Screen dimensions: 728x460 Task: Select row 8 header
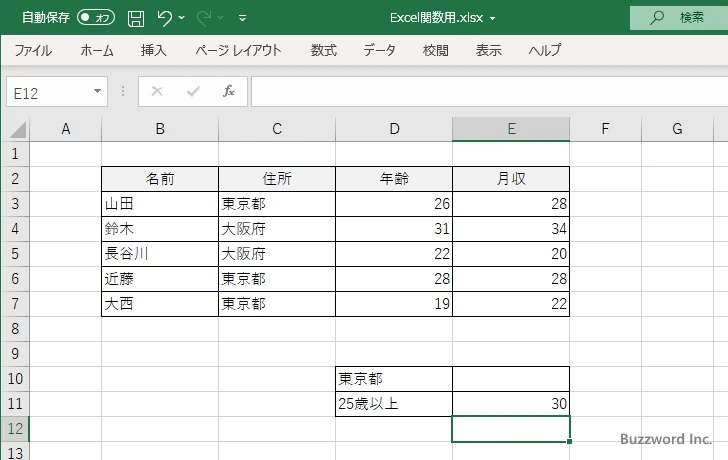[15, 329]
